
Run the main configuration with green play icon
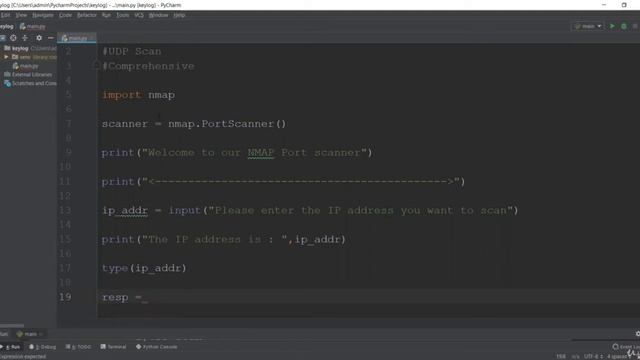pos(612,26)
